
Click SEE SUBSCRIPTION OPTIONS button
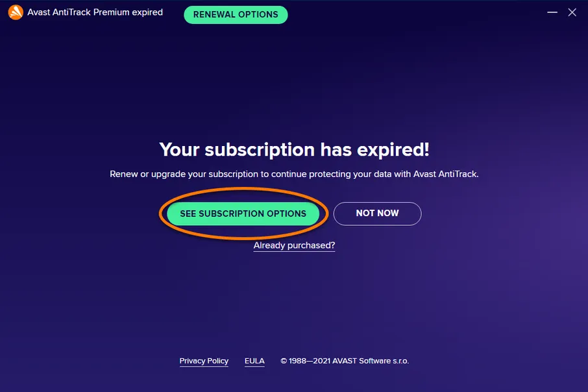(x=243, y=214)
